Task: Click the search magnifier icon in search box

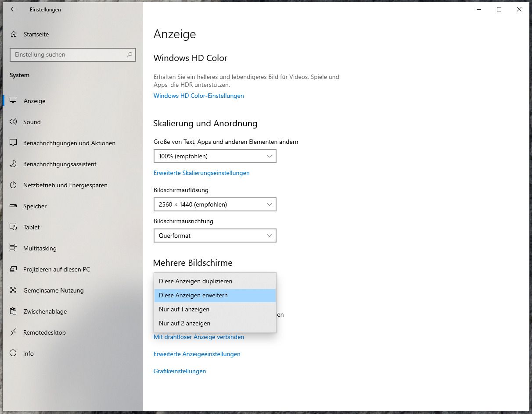Action: pos(129,55)
